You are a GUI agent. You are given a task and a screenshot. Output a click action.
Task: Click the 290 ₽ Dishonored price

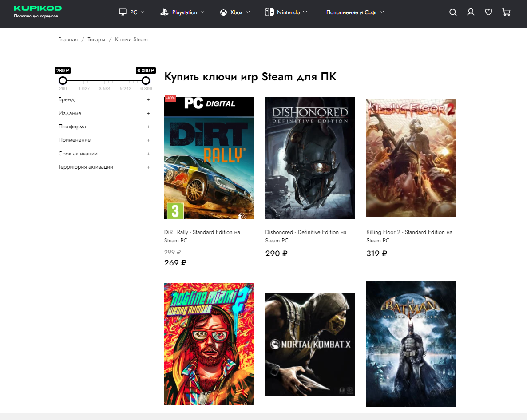point(276,254)
